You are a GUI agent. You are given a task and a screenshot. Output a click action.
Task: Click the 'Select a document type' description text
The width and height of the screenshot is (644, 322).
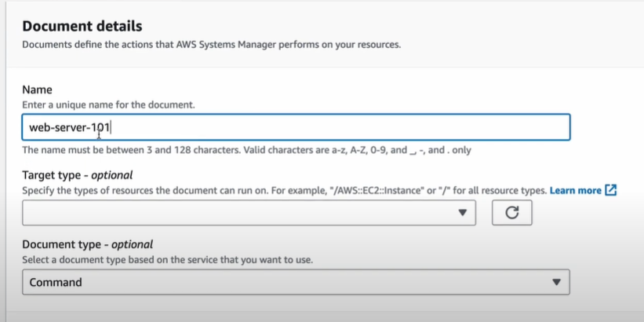coord(168,260)
